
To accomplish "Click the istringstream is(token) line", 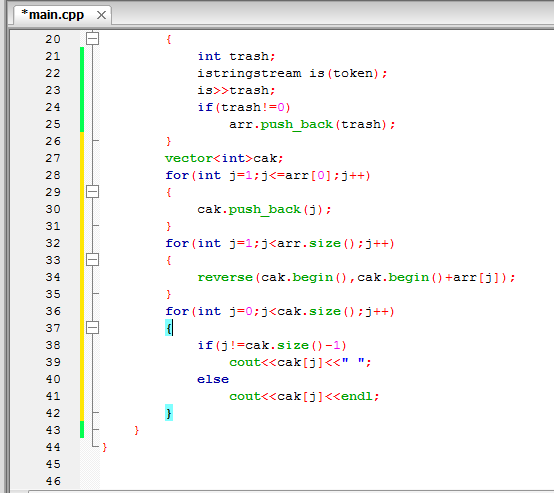I will (x=292, y=73).
